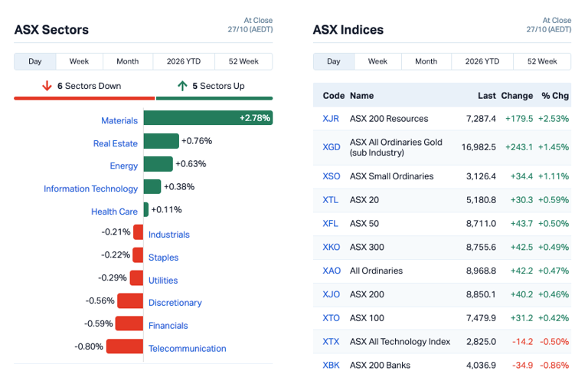Image resolution: width=588 pixels, height=371 pixels.
Task: Open the Real Estate sector link
Action: [115, 143]
